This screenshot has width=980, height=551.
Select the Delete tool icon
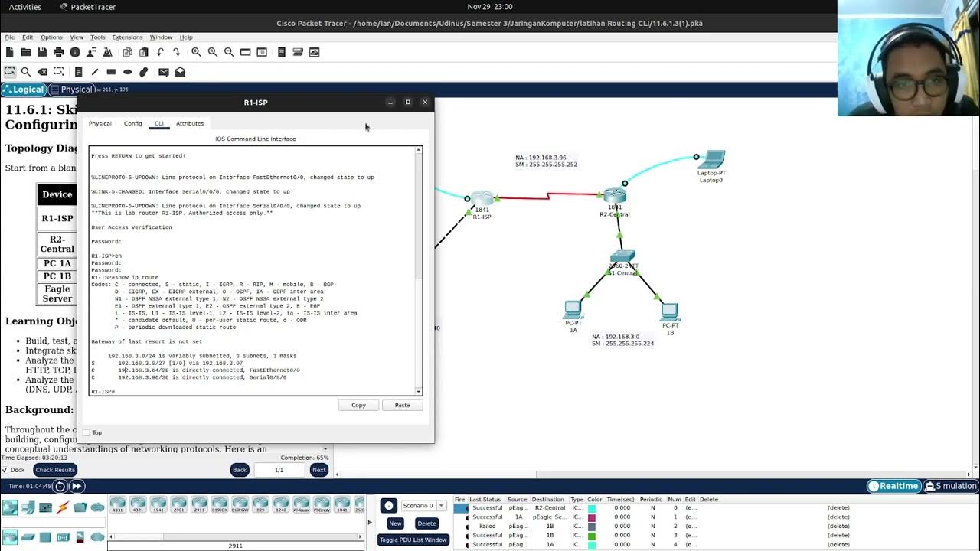point(43,72)
